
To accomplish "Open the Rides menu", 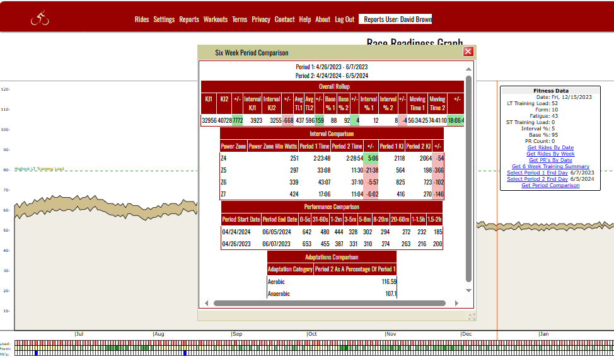I will 142,20.
